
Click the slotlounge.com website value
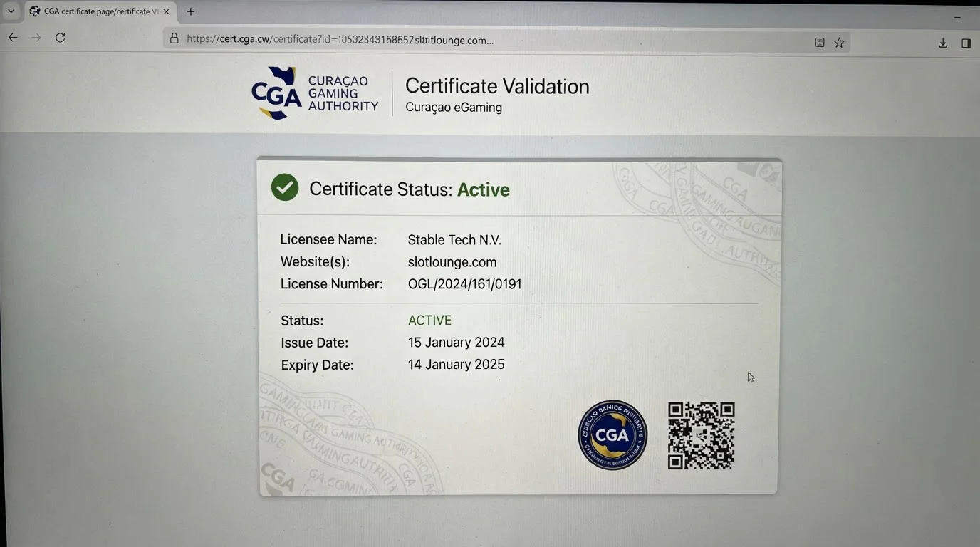point(452,262)
